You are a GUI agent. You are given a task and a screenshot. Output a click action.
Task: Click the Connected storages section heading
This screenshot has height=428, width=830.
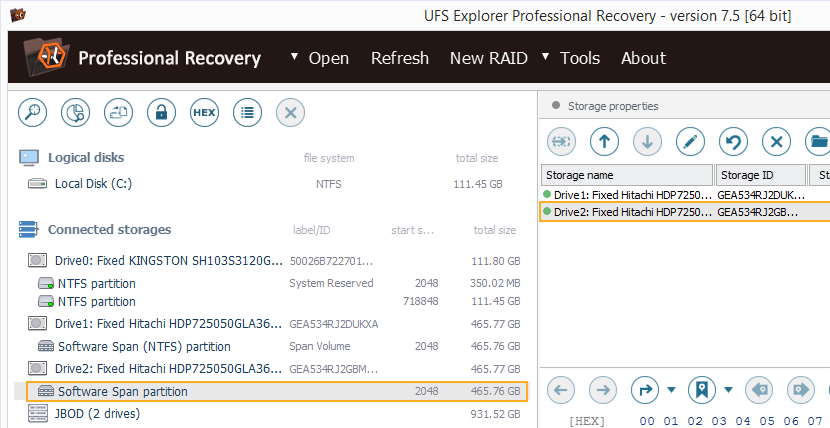110,230
